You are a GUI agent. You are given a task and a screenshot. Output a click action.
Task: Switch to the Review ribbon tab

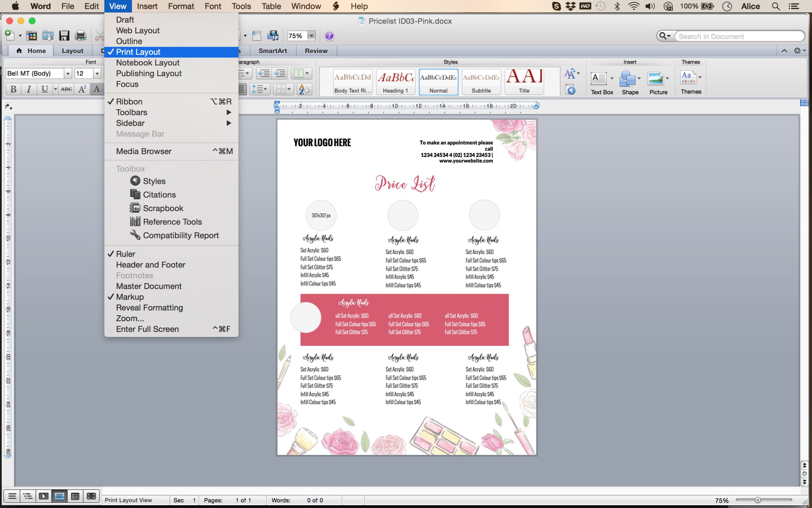coord(316,51)
